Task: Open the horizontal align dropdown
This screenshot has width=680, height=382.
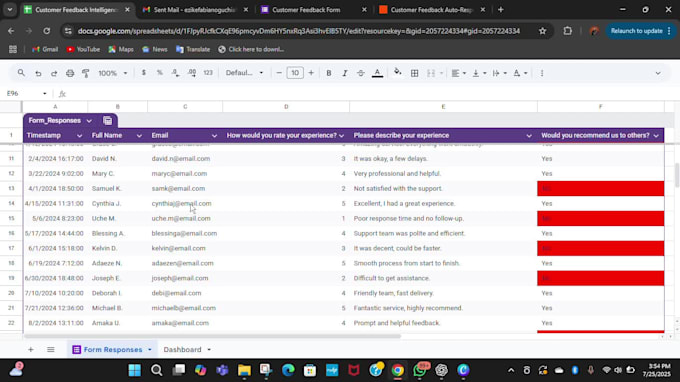Action: tap(458, 73)
